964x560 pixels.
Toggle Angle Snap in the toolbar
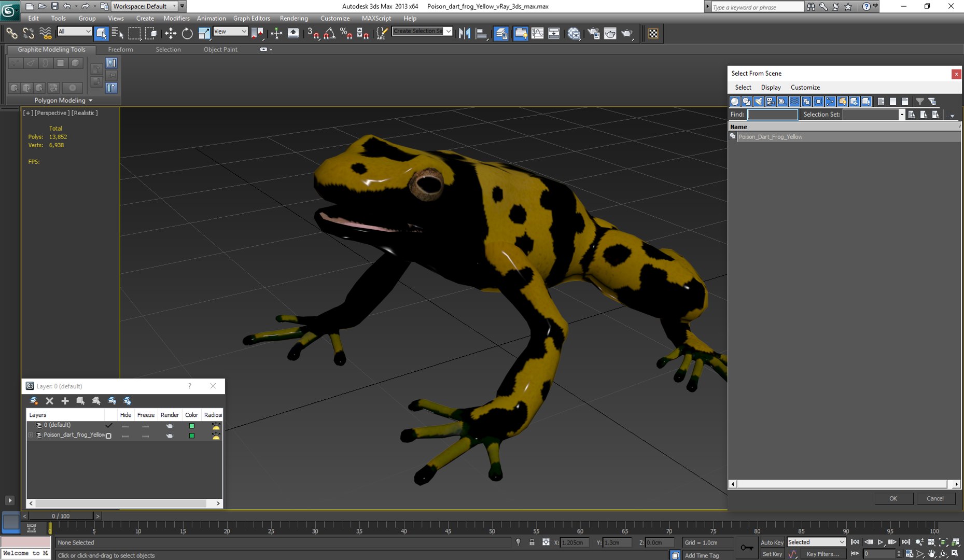pos(329,33)
